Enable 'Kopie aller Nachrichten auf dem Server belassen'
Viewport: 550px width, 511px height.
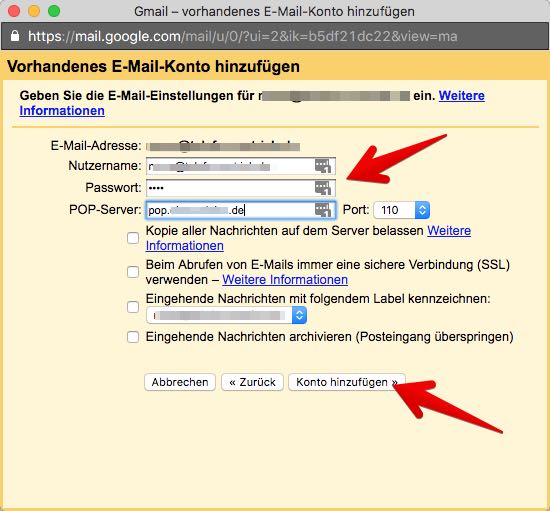point(133,238)
